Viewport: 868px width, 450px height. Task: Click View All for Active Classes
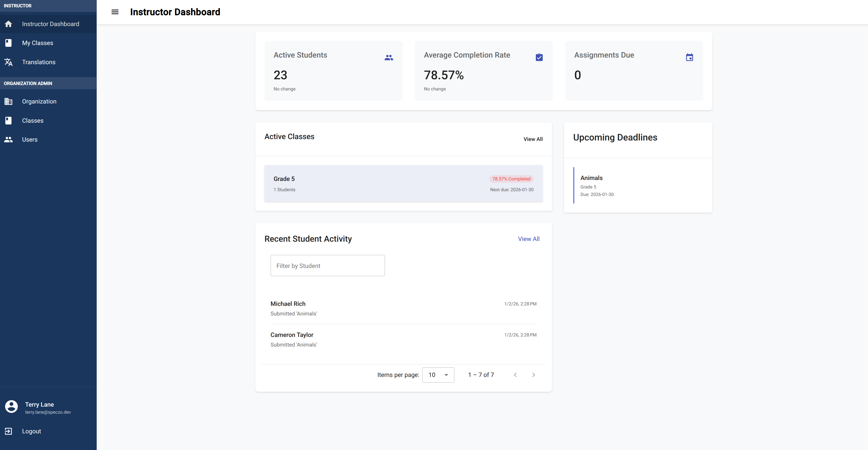coord(533,139)
